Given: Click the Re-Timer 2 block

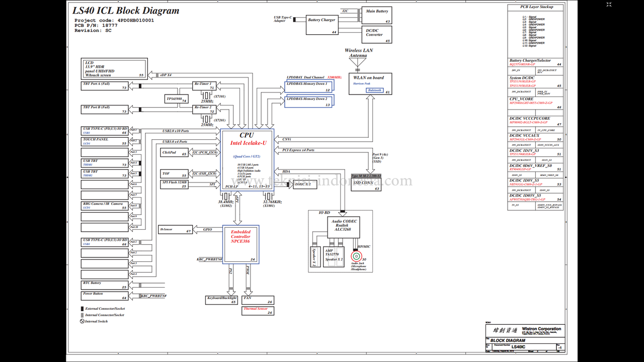Looking at the screenshot, I should pyautogui.click(x=205, y=109).
